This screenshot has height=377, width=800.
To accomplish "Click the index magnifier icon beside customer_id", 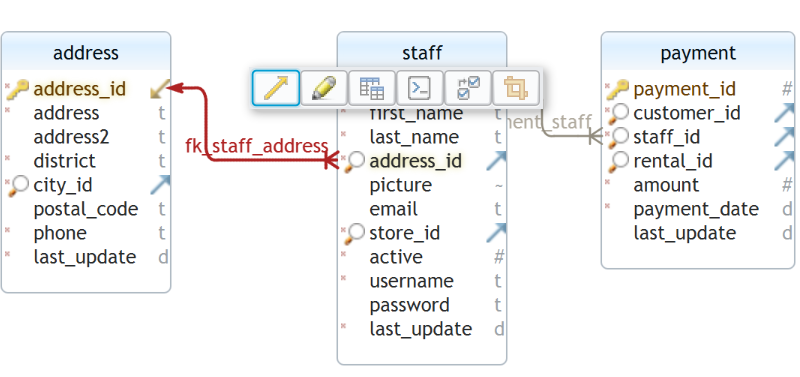I will pyautogui.click(x=618, y=113).
